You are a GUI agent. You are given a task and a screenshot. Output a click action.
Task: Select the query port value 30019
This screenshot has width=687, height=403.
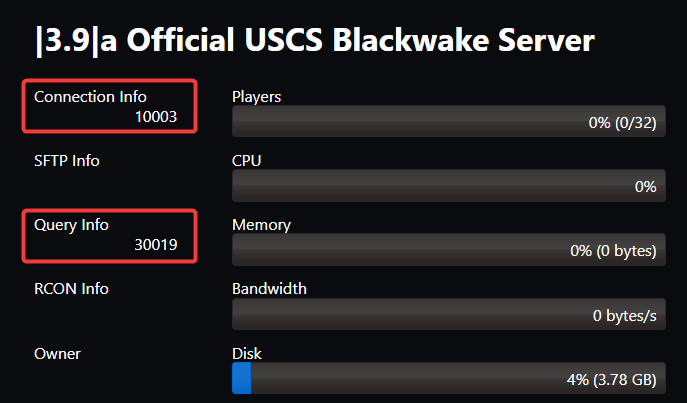(156, 244)
